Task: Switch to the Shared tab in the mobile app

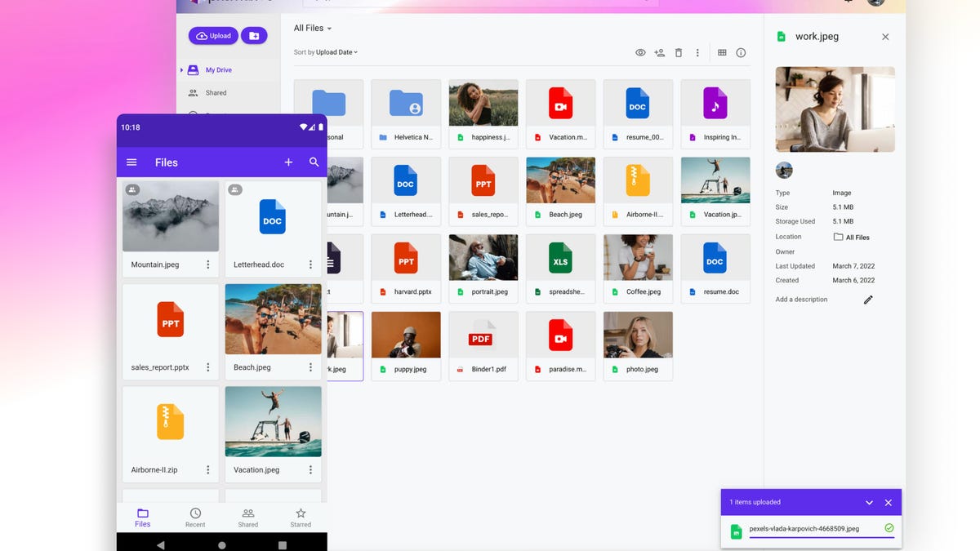Action: (248, 518)
